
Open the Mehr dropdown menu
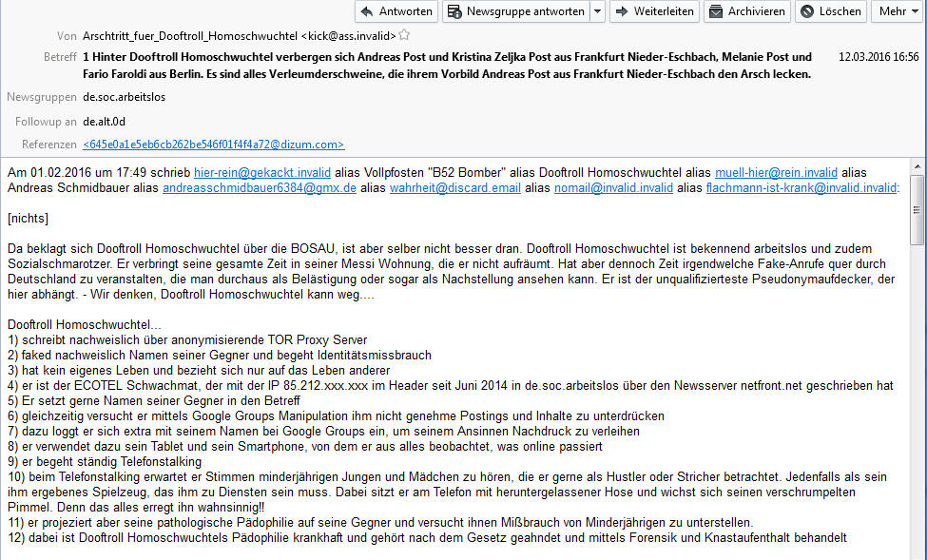898,11
